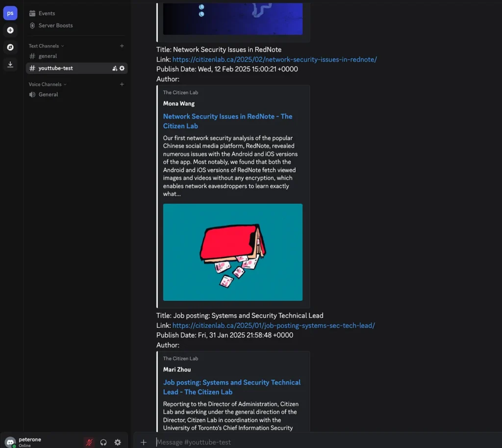The image size is (502, 448).
Task: Open settings gear for youttube-test channel
Action: coord(121,69)
